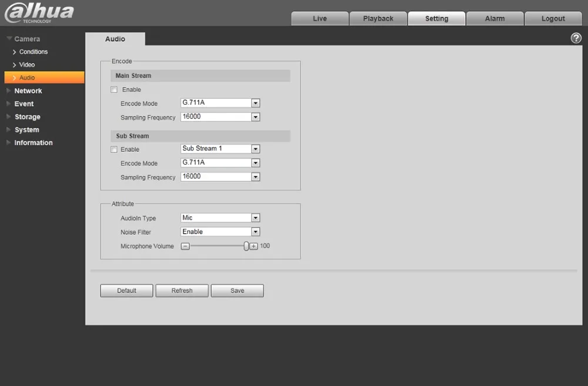The height and width of the screenshot is (386, 588).
Task: Click the Attribute group title
Action: [x=123, y=204]
